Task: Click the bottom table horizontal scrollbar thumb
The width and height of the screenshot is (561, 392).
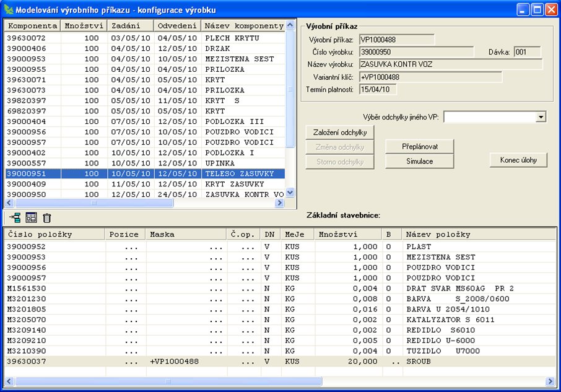Action: click(168, 381)
